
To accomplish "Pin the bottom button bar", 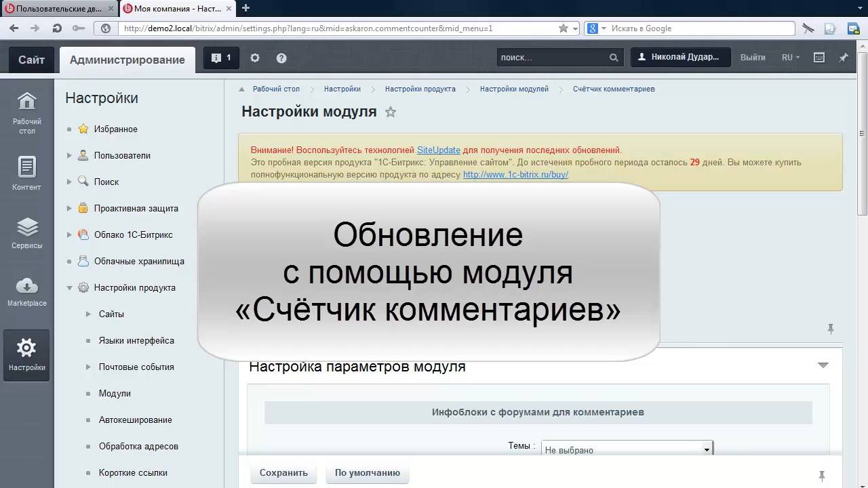I will tap(821, 475).
